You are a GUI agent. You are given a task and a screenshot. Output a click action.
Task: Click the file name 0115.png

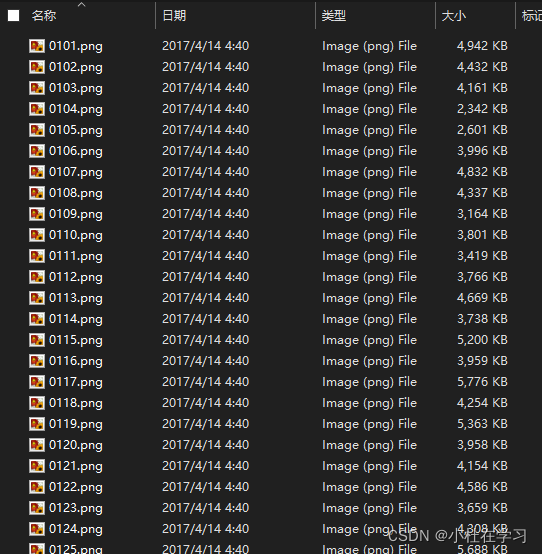coord(76,341)
